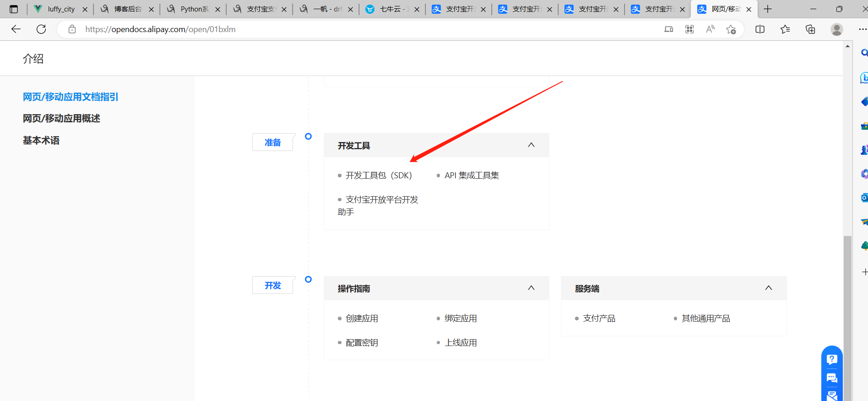This screenshot has height=401, width=868.
Task: Open split screen view icon
Action: click(x=760, y=29)
